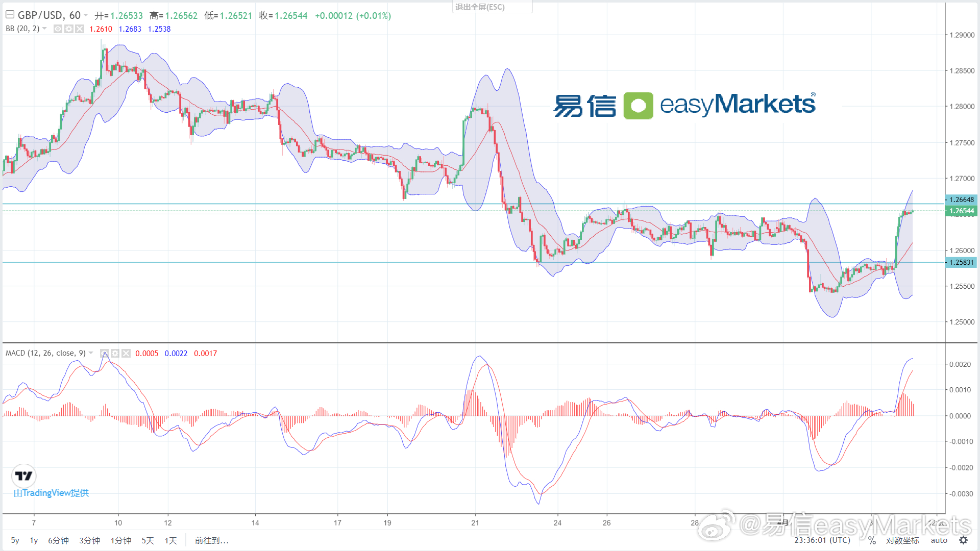Remove the MACD indicator via X icon
This screenshot has width=980, height=551.
pos(125,353)
